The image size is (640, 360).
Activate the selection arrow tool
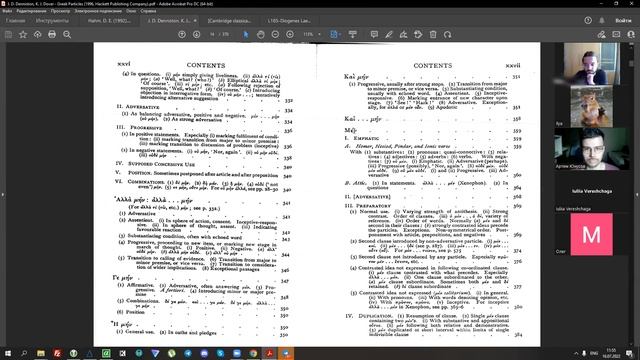[246, 35]
